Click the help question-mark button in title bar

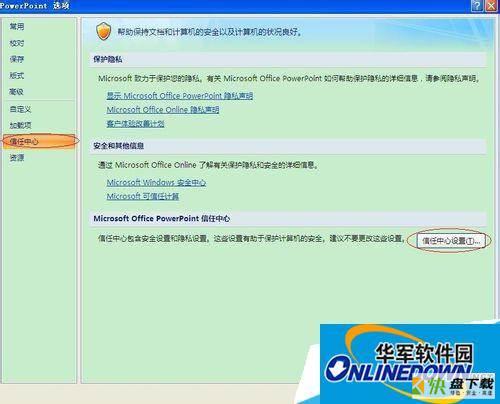(x=477, y=6)
